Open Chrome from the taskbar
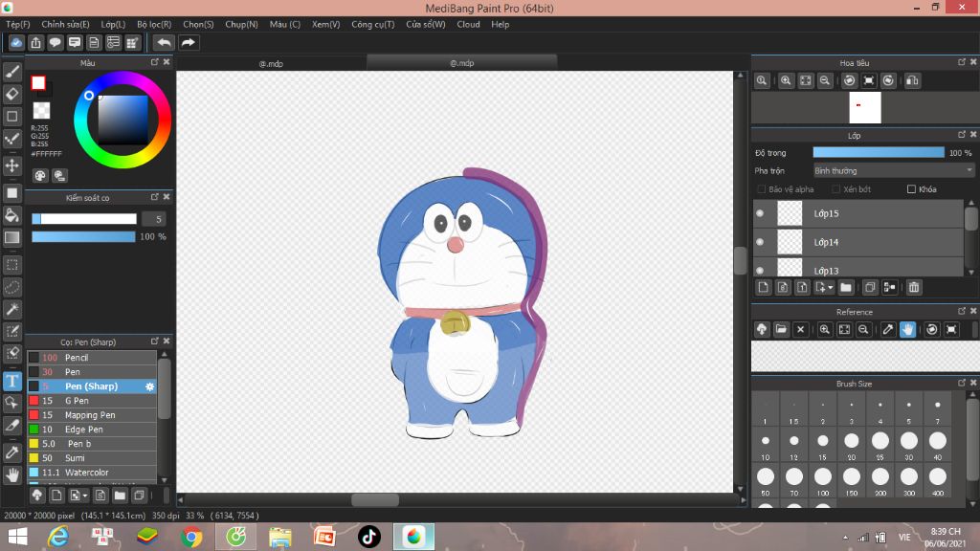 point(191,537)
